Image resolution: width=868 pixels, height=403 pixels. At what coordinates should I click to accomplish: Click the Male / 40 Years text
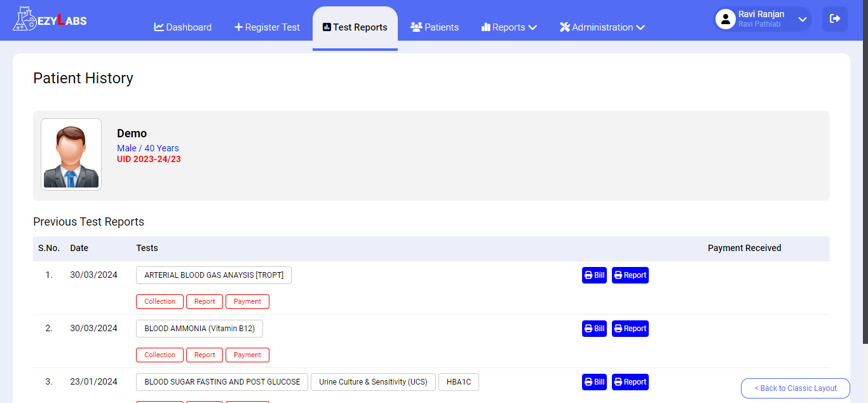tap(148, 148)
